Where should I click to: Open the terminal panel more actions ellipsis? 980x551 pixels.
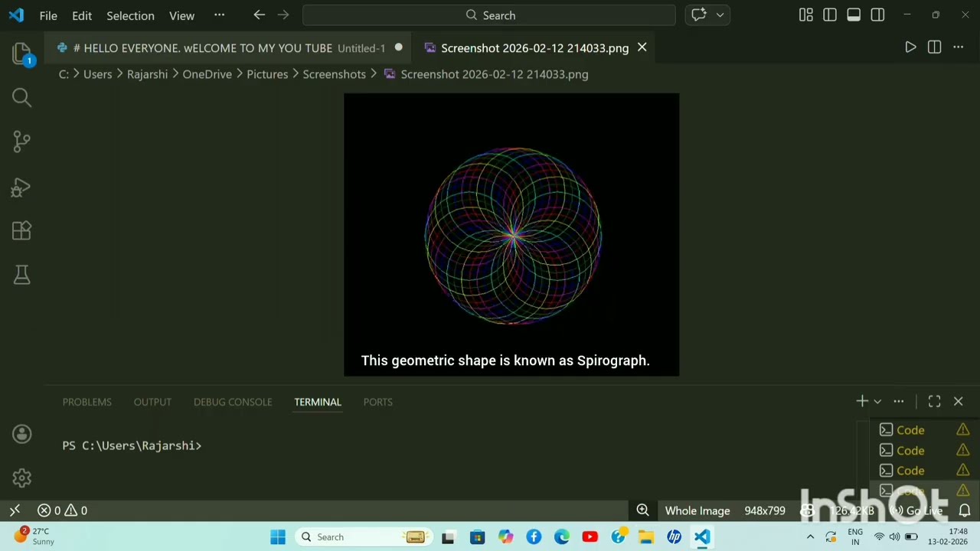(x=899, y=401)
